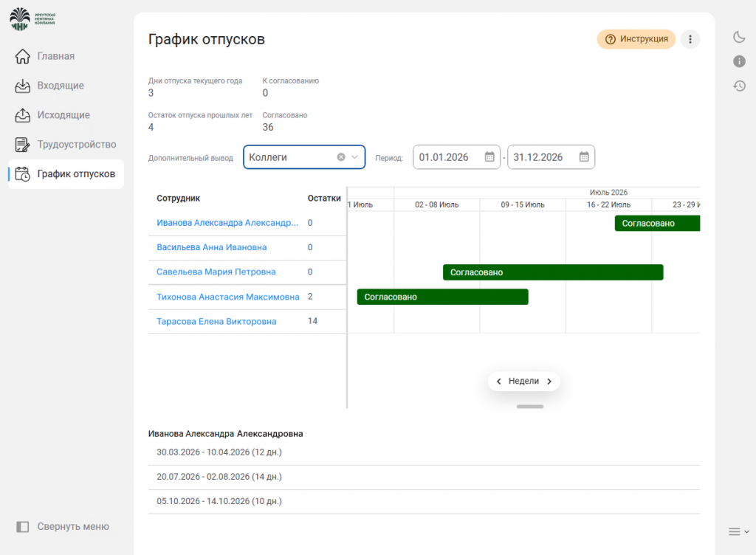Open Тарасова Елена Викторовна link
The width and height of the screenshot is (756, 555).
(216, 321)
